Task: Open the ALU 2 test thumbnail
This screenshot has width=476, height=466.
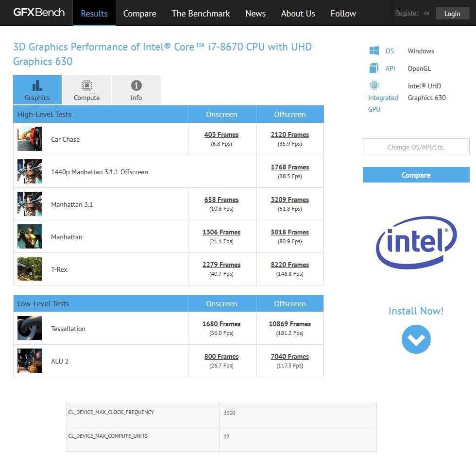Action: [x=30, y=361]
